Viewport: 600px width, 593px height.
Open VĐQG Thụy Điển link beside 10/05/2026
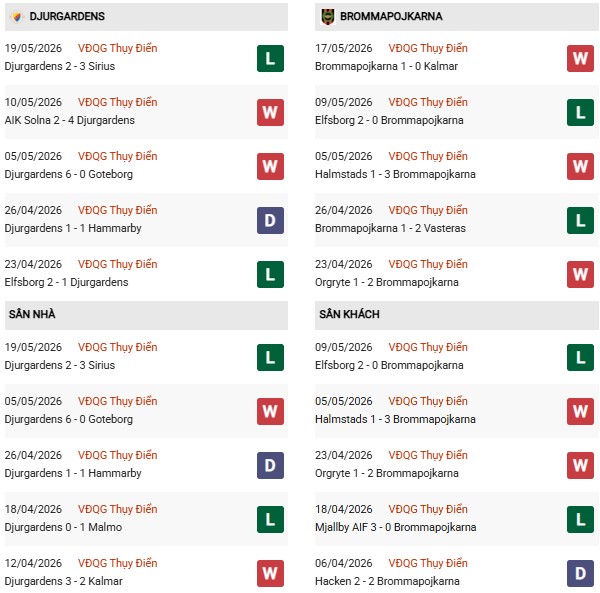[x=117, y=102]
